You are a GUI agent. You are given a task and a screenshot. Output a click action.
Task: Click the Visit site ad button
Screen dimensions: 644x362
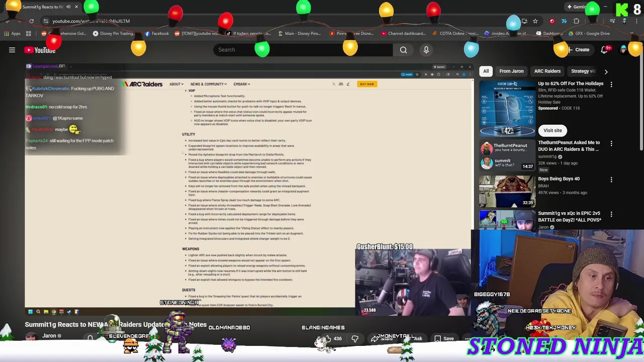point(552,130)
